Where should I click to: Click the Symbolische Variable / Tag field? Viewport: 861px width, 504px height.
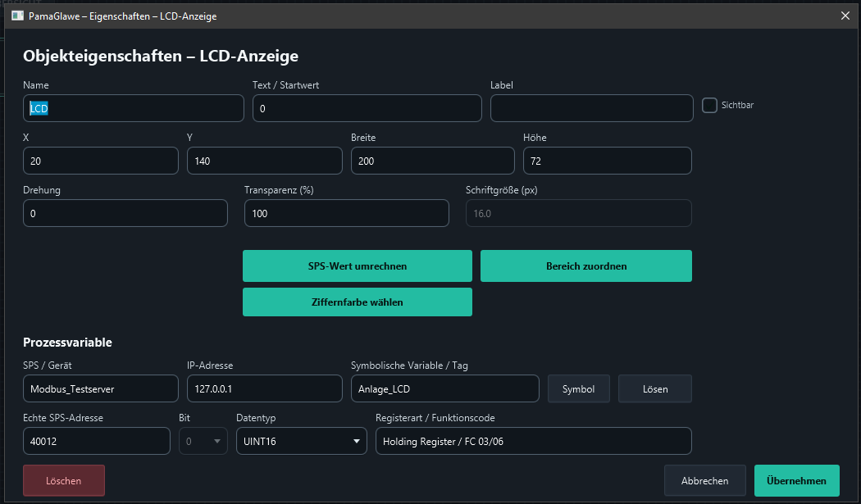point(444,388)
